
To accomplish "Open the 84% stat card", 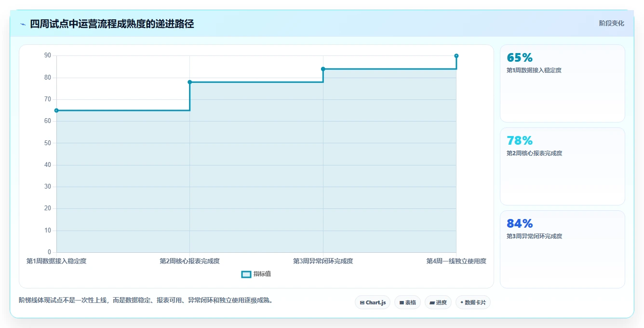I will pyautogui.click(x=563, y=249).
